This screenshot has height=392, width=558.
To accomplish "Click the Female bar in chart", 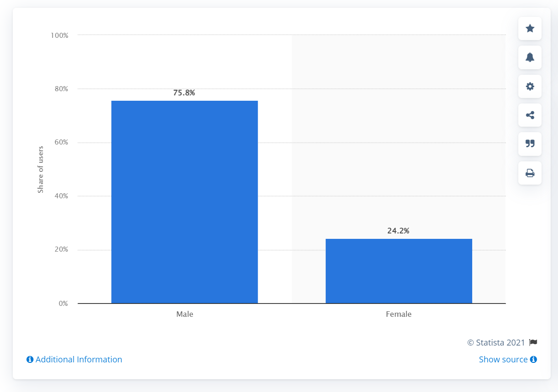I will tap(398, 271).
